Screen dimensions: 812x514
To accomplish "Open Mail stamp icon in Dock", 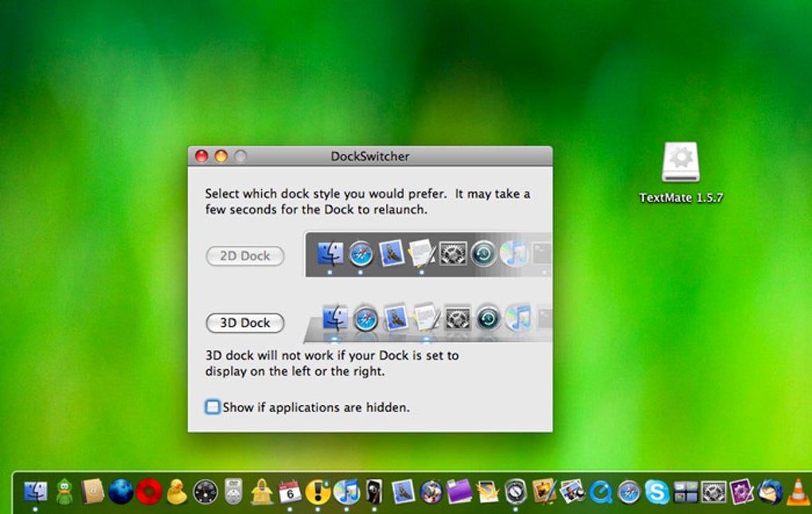I will click(403, 492).
